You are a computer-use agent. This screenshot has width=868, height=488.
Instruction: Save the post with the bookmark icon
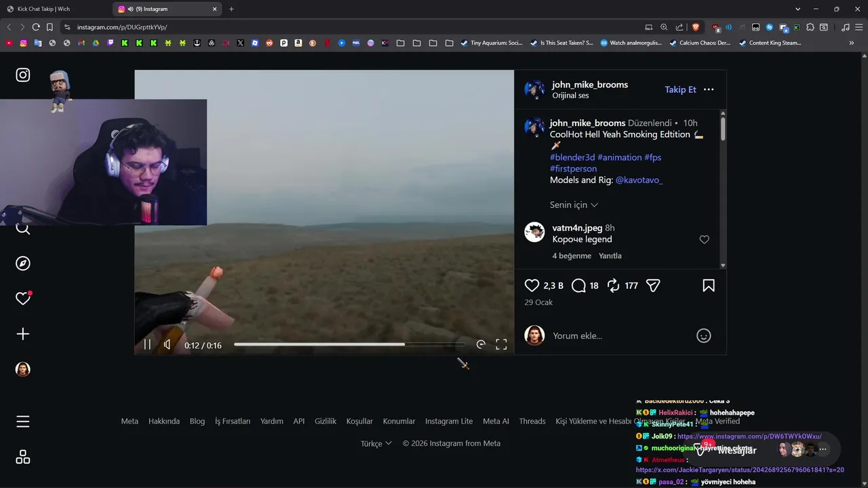pos(709,286)
